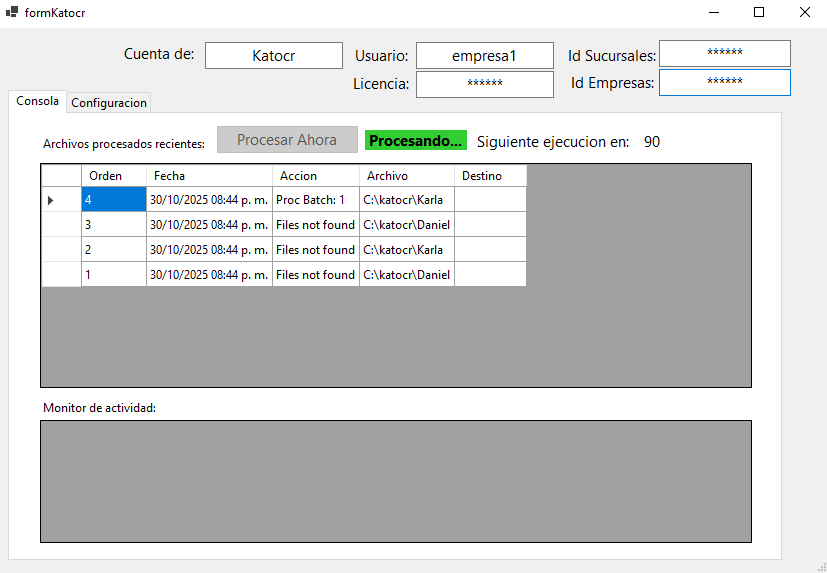
Task: Select the Orden cell with value 3
Action: pyautogui.click(x=113, y=225)
